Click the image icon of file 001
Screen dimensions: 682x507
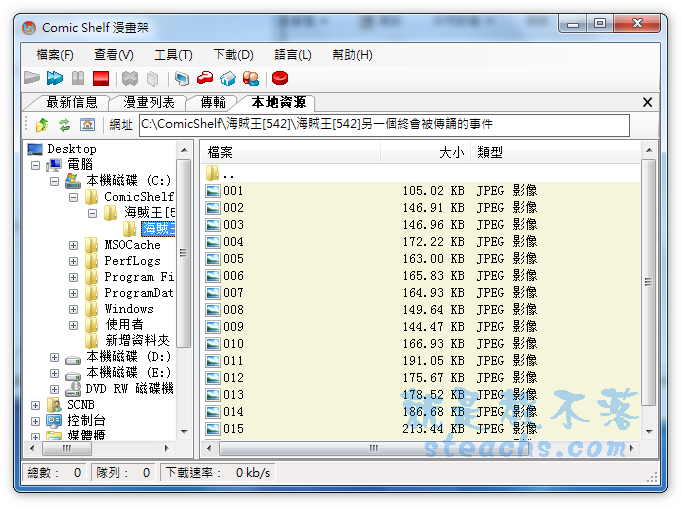(213, 191)
